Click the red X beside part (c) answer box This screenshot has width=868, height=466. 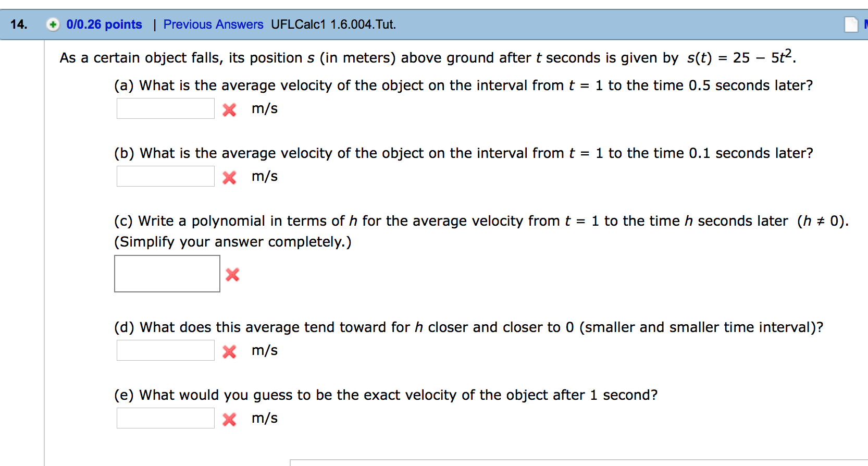click(x=232, y=275)
